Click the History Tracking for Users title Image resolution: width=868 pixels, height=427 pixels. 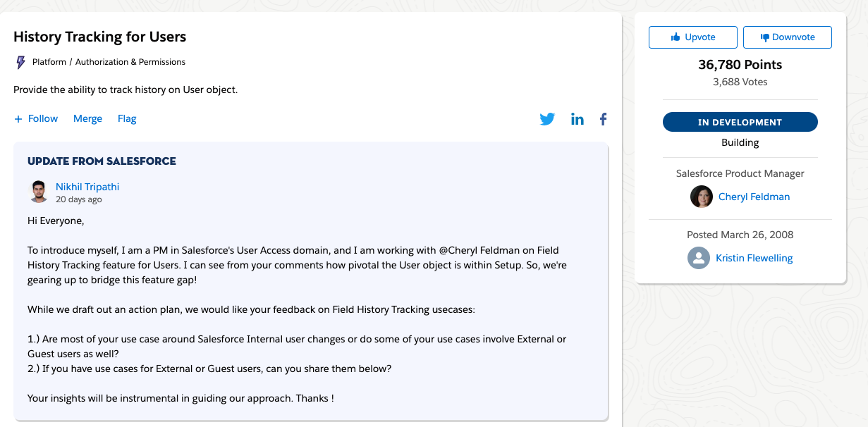pyautogui.click(x=100, y=37)
